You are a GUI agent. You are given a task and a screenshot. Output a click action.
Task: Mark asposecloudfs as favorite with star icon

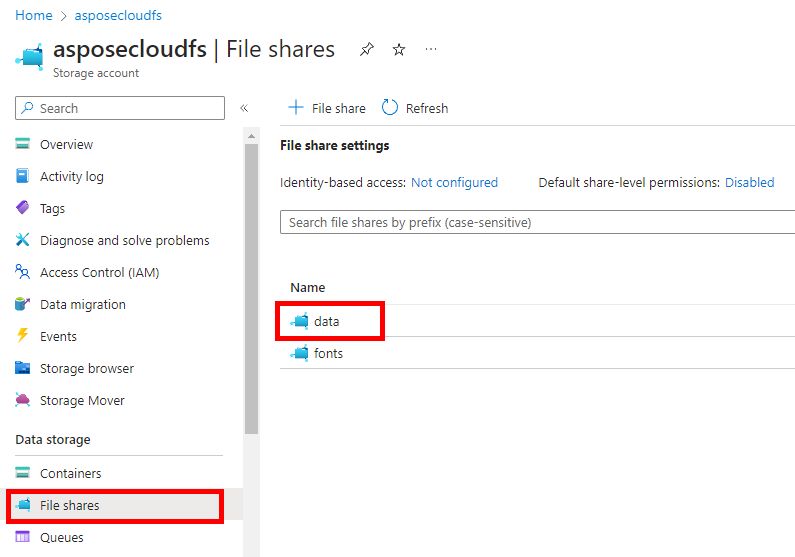tap(399, 49)
